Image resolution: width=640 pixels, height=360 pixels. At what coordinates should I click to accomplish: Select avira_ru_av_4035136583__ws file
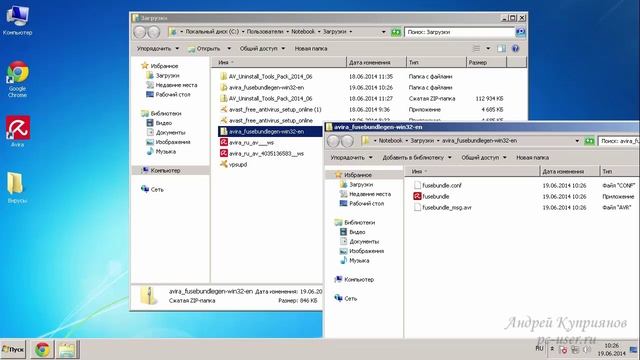(262, 153)
